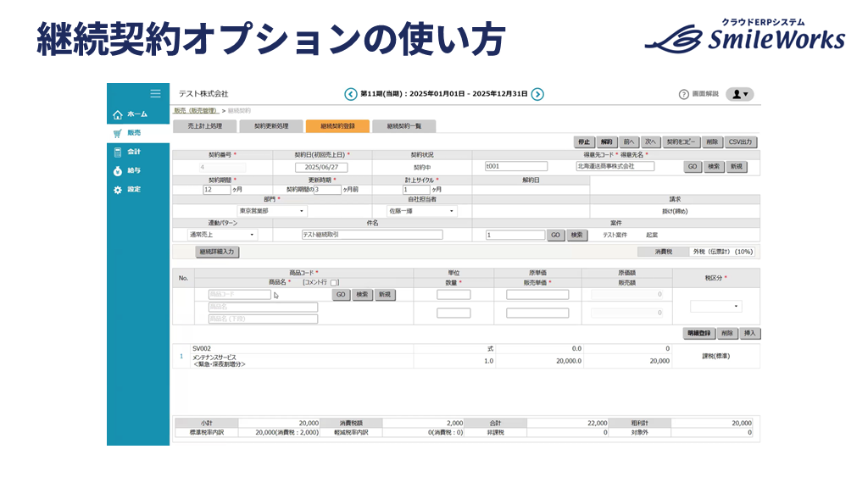Click the 件名 text field
The width and height of the screenshot is (868, 488).
pos(372,235)
